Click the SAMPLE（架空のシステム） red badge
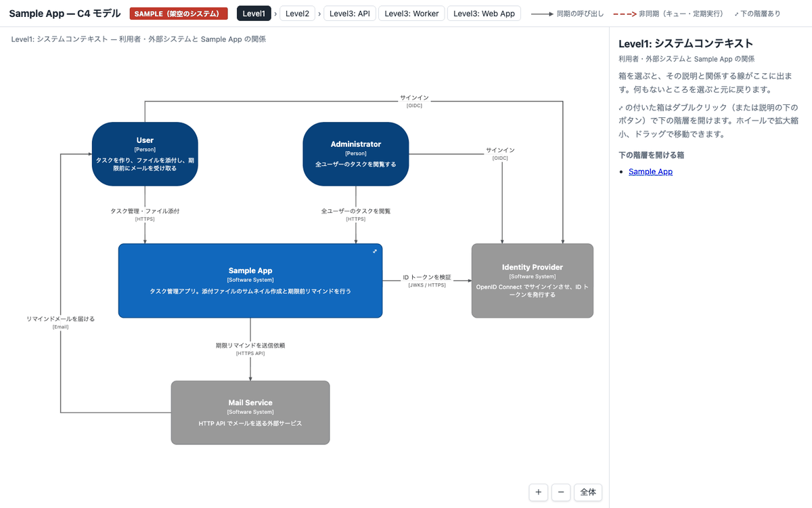The height and width of the screenshot is (508, 812). coord(179,14)
